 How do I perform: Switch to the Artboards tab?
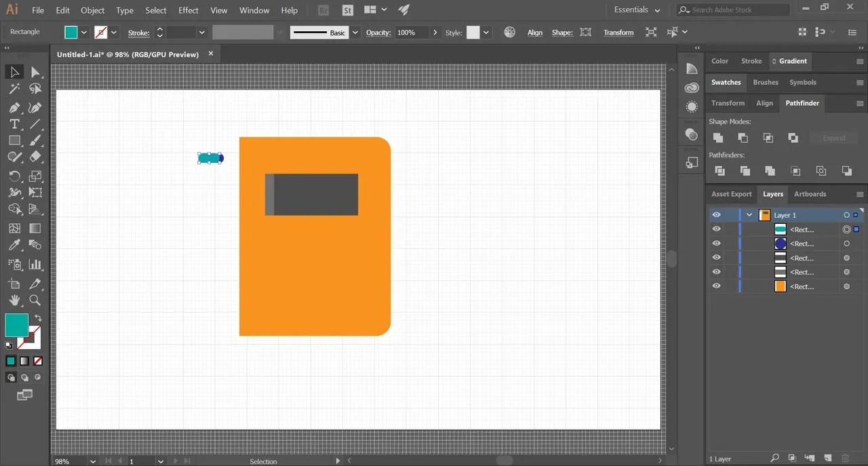click(810, 194)
